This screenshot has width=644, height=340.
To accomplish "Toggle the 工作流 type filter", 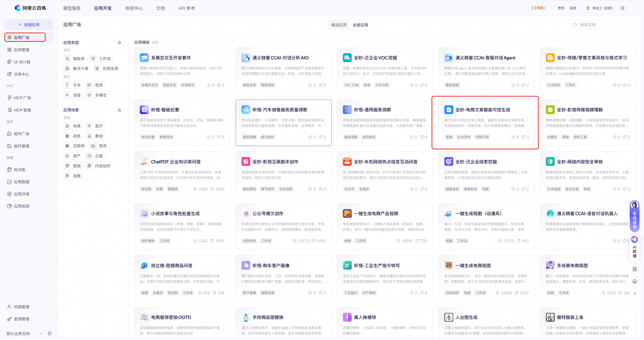I will click(x=101, y=59).
